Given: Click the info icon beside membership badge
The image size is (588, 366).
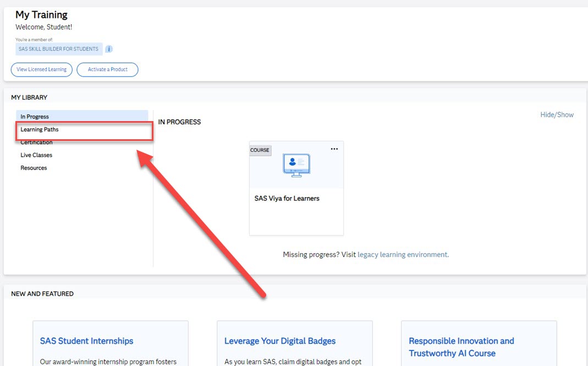Looking at the screenshot, I should pos(109,49).
